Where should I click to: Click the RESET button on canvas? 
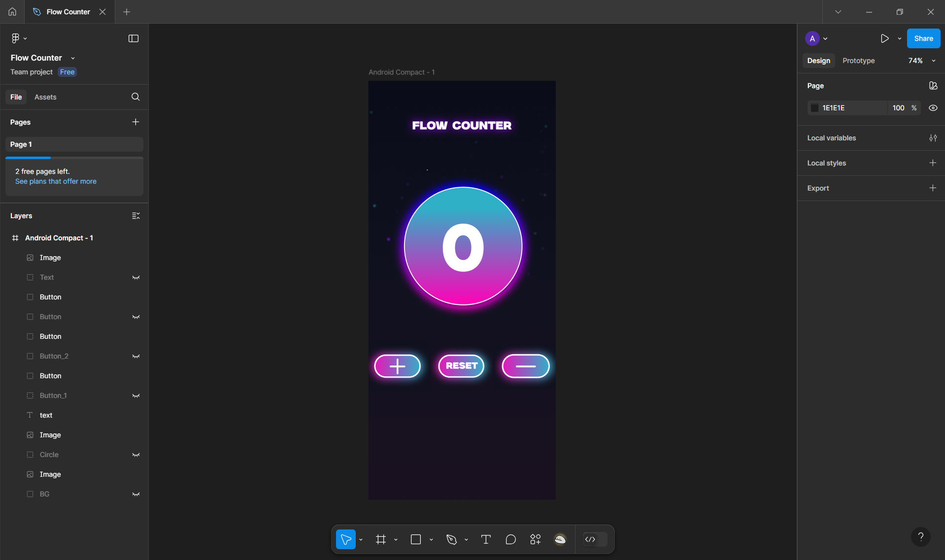tap(462, 366)
